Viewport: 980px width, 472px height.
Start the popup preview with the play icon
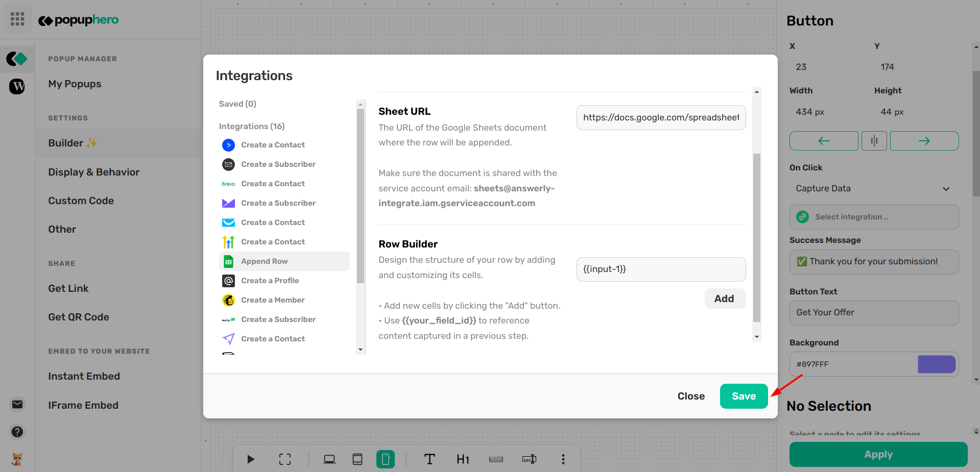(250, 459)
